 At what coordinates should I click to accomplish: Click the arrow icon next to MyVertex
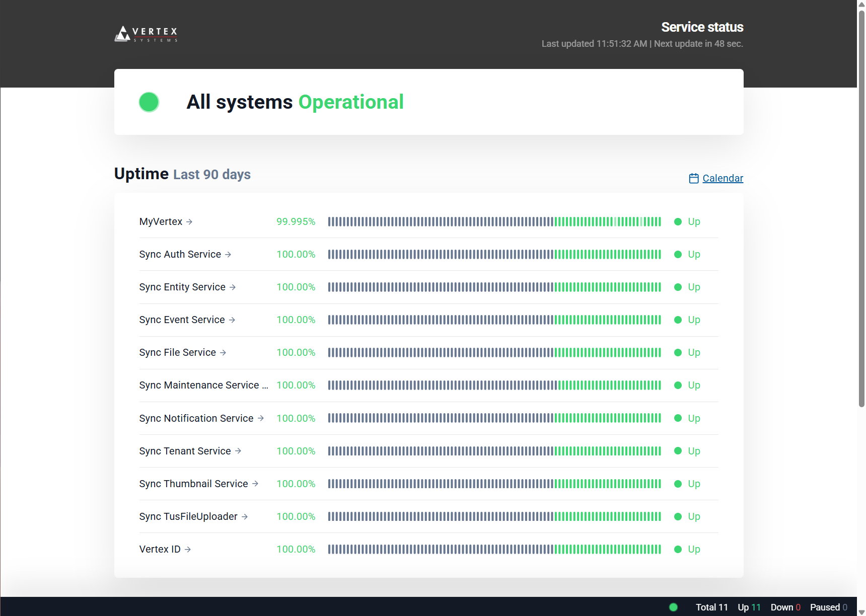pyautogui.click(x=189, y=222)
